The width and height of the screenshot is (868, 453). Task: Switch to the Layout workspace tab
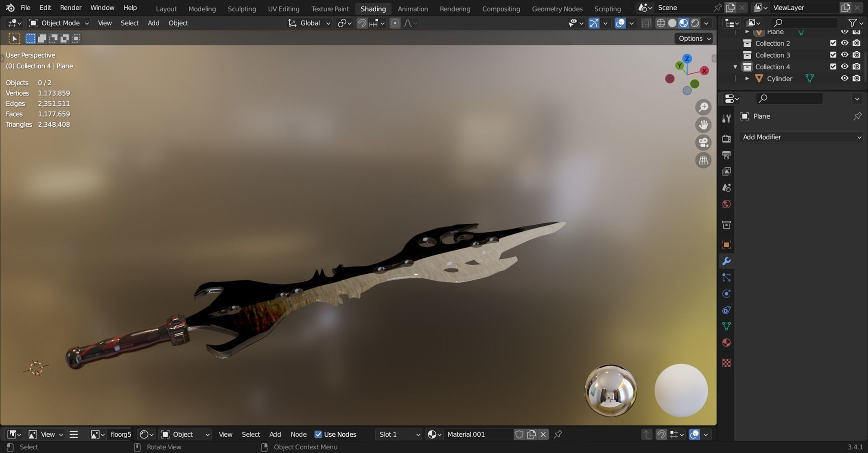point(166,9)
